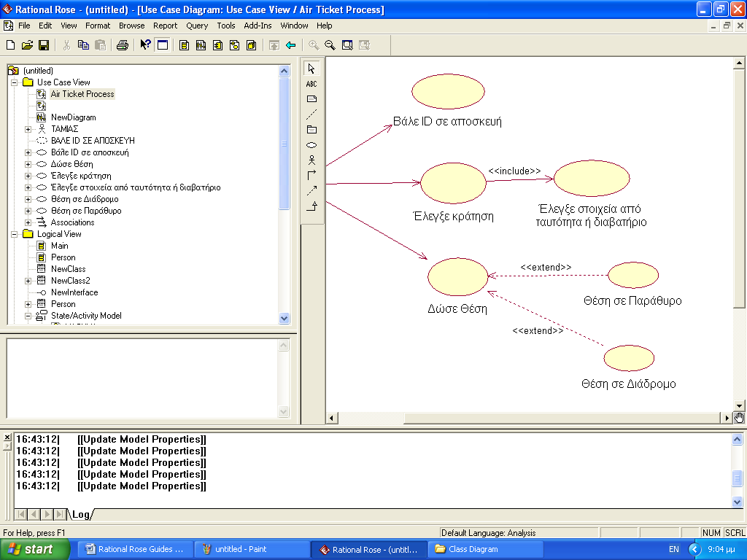
Task: Click the Paste clipboard icon
Action: [x=100, y=45]
